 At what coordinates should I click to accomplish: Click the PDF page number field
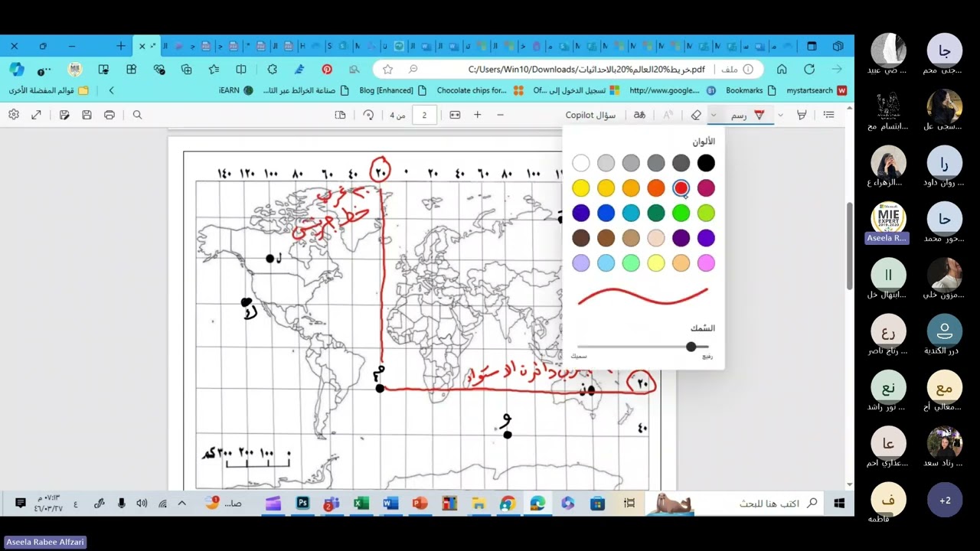coord(424,115)
